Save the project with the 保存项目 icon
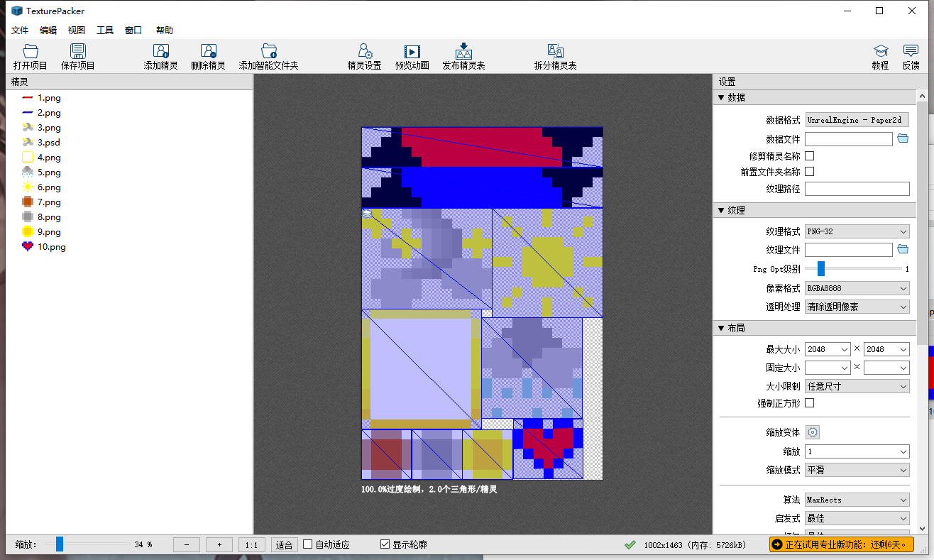 [x=77, y=55]
